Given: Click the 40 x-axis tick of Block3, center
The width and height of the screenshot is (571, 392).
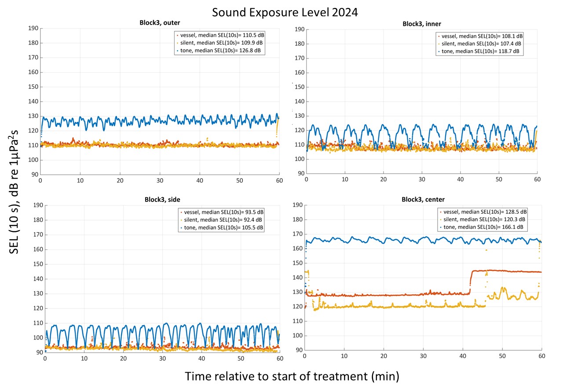Looking at the screenshot, I should [x=463, y=356].
